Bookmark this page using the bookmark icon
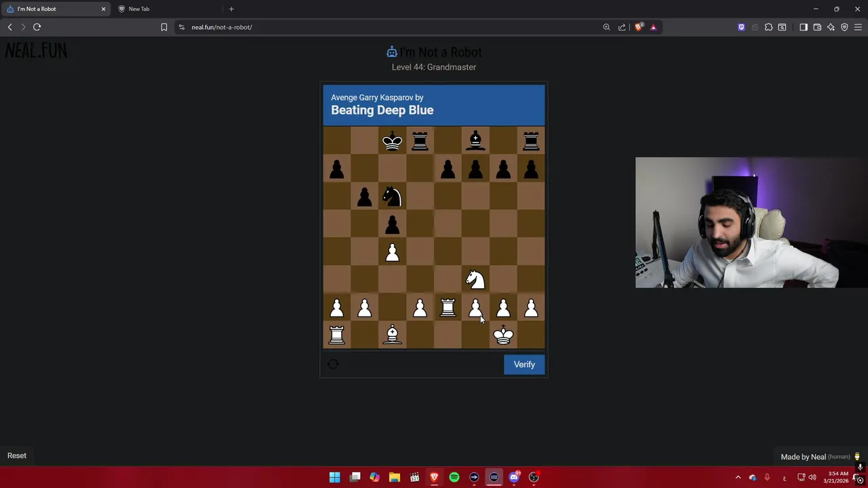Screen dimensions: 868x488 click(x=164, y=27)
